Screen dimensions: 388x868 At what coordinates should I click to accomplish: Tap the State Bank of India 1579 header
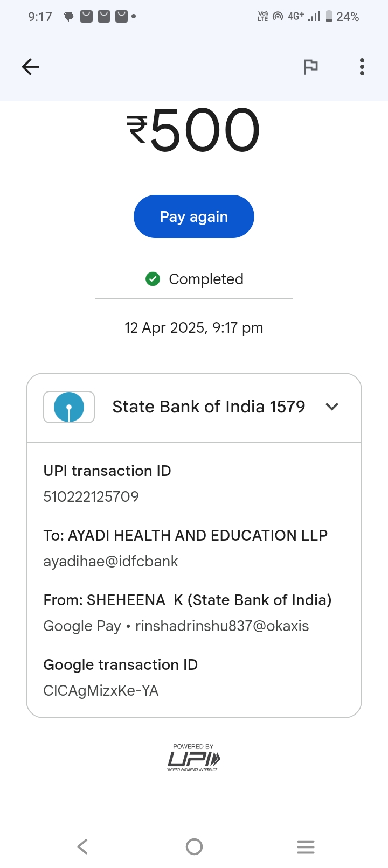[x=209, y=407]
